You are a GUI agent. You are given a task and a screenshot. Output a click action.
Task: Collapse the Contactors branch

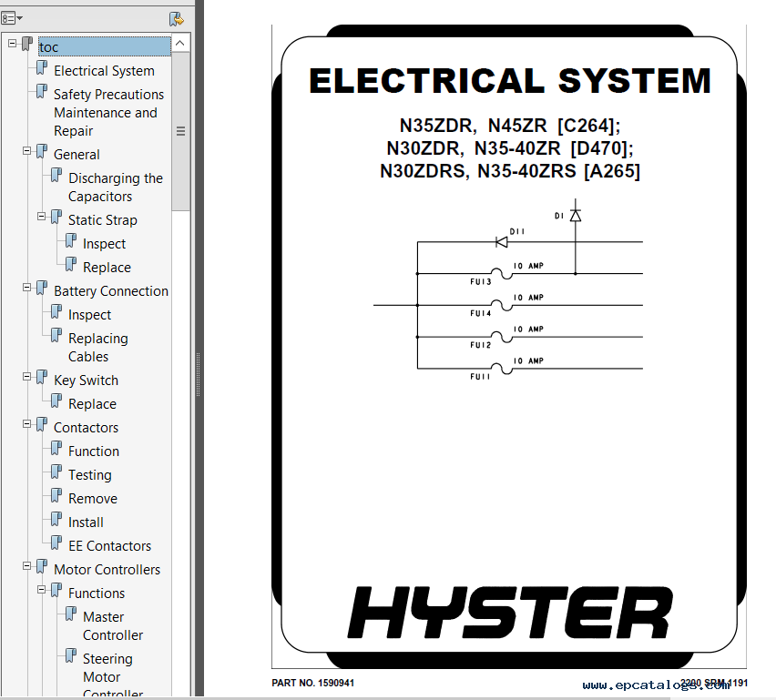[26, 424]
